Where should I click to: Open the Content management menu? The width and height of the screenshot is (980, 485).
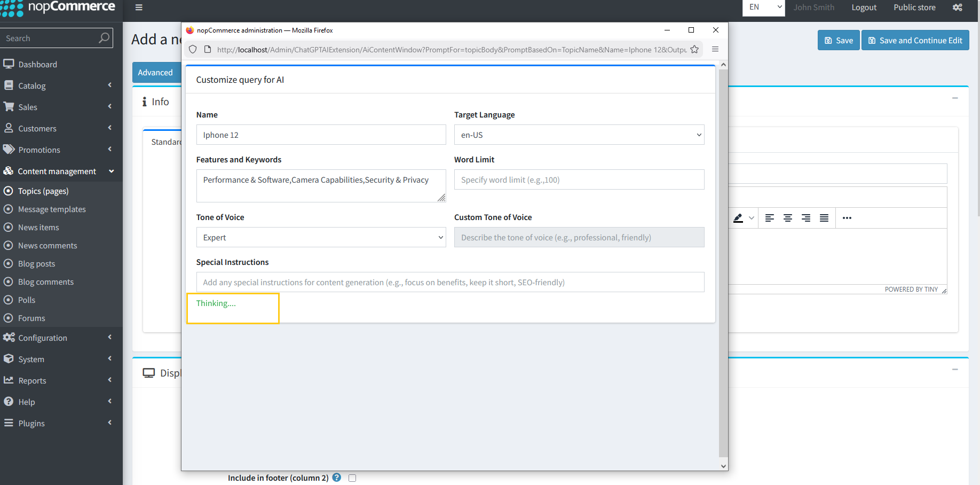point(57,171)
